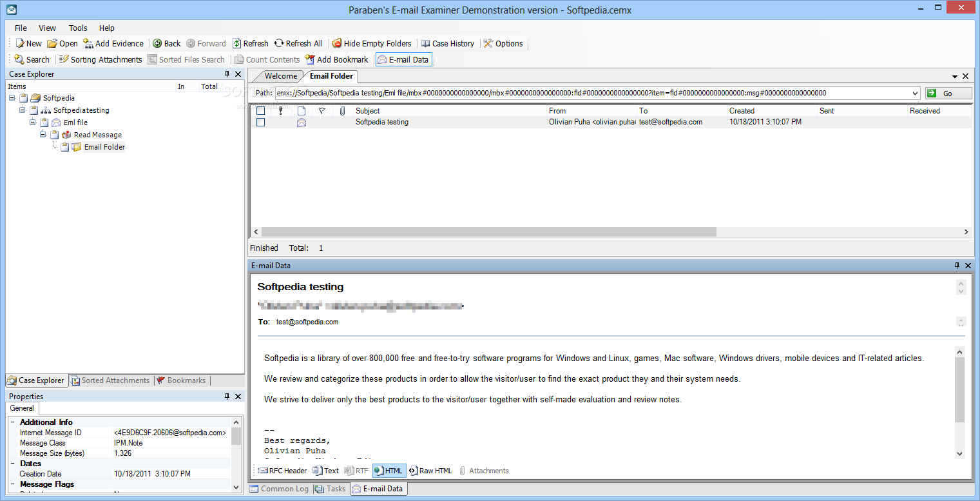The image size is (980, 501).
Task: Click the email body vertical scrollbar thumb
Action: [959, 390]
